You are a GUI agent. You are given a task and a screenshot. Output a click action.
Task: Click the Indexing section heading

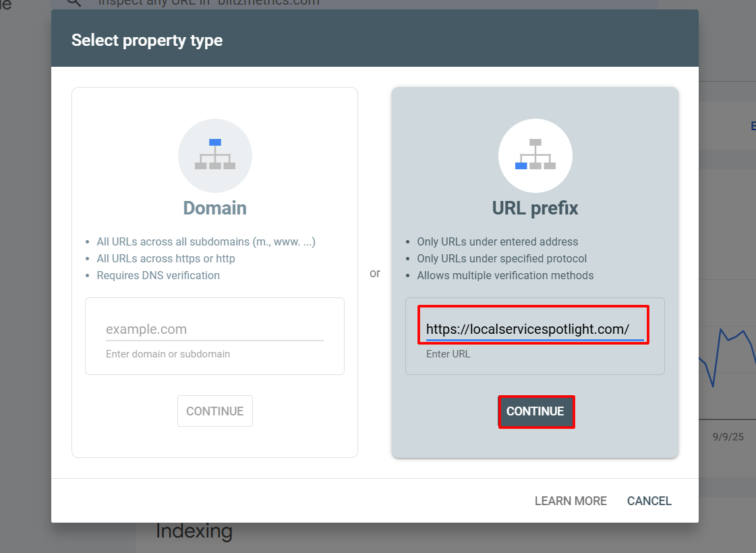pyautogui.click(x=194, y=531)
